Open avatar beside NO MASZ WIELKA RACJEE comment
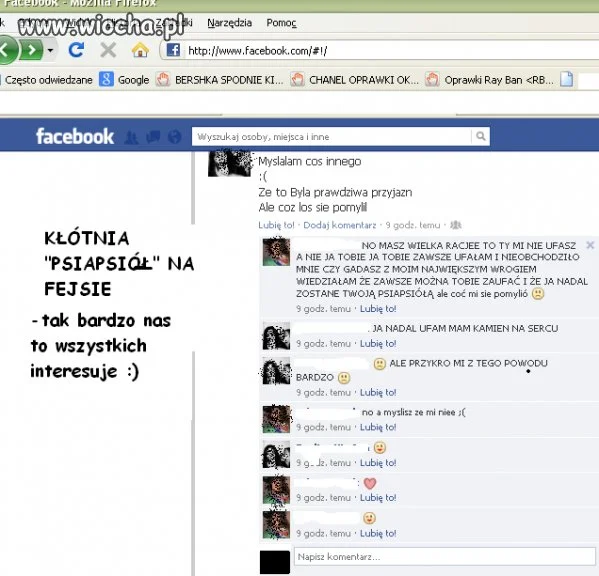 point(276,251)
